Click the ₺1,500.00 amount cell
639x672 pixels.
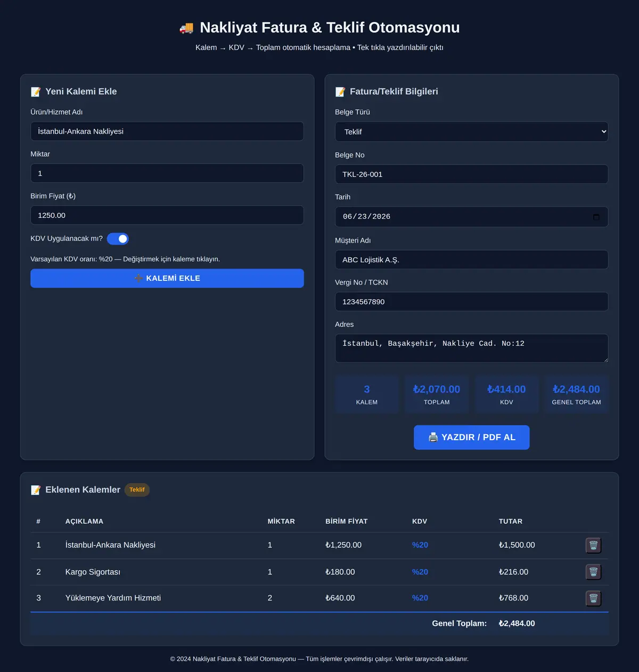(x=517, y=545)
